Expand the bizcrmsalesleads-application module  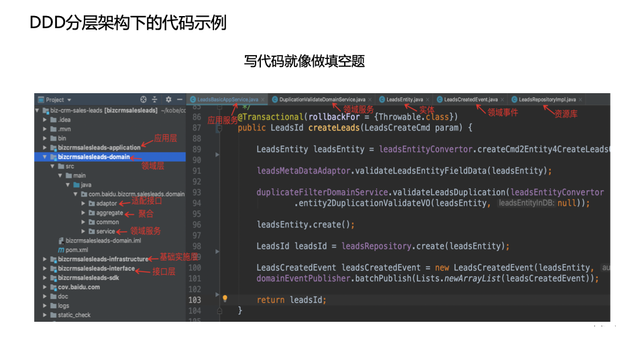pyautogui.click(x=45, y=147)
